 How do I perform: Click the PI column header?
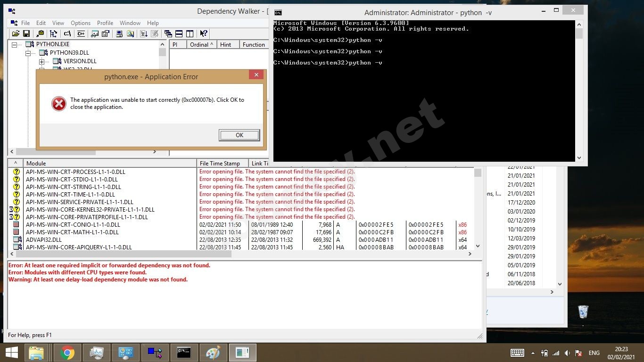(x=178, y=44)
